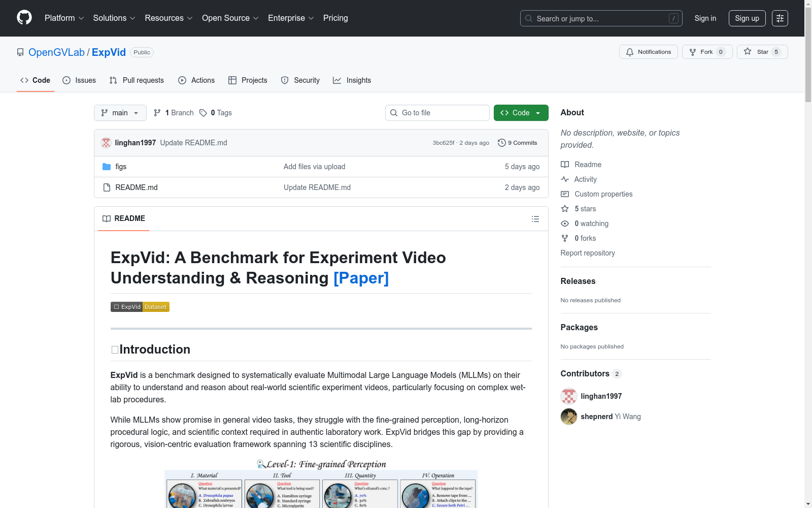Click the Notifications bell icon

630,52
